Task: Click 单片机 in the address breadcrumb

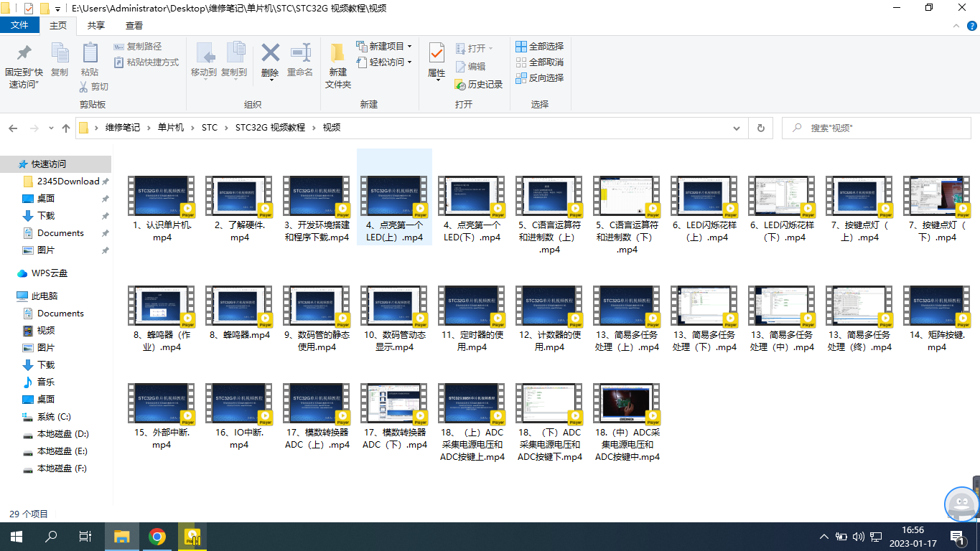Action: [x=171, y=128]
